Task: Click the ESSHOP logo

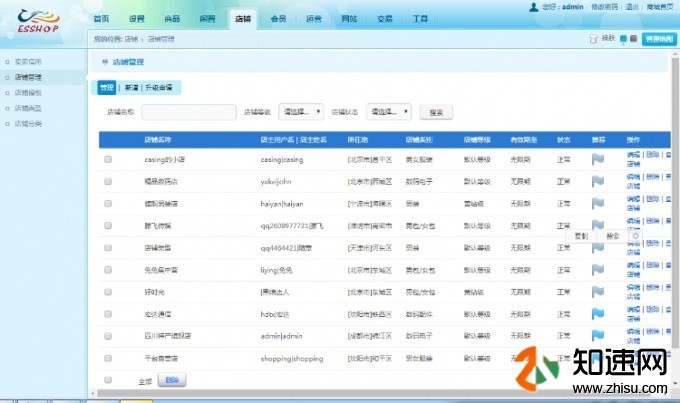Action: point(38,22)
